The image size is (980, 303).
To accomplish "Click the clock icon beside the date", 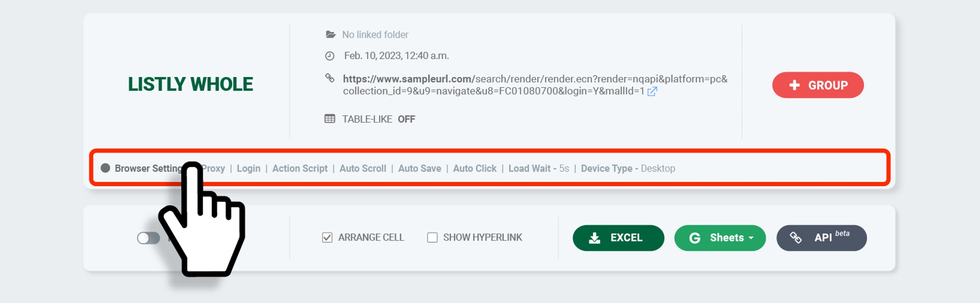I will pyautogui.click(x=330, y=56).
